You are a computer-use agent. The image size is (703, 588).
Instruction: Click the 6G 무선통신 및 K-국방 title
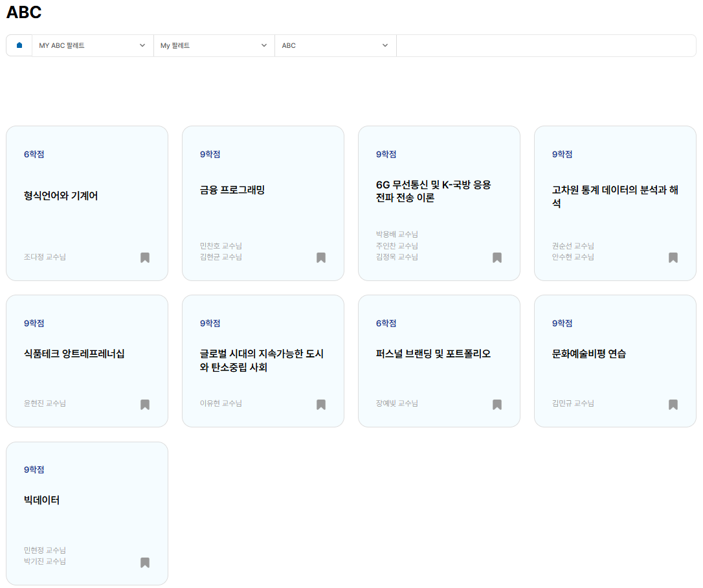(x=434, y=191)
